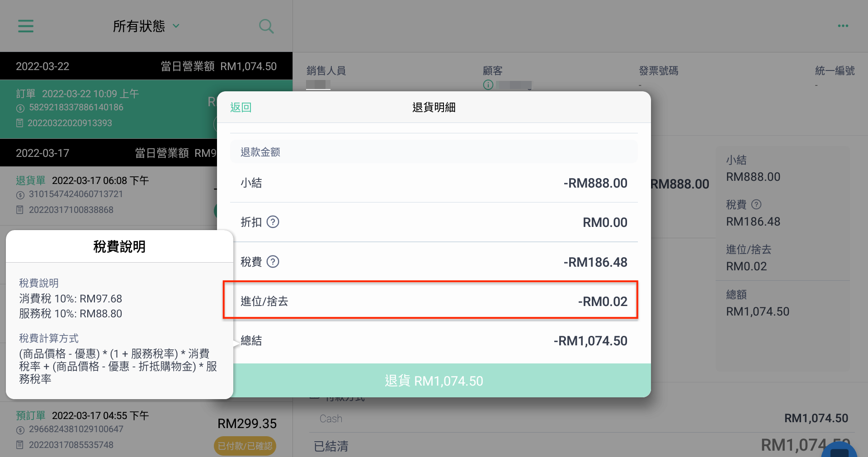This screenshot has height=457, width=868.
Task: Open the three-dots more options menu
Action: point(843,26)
